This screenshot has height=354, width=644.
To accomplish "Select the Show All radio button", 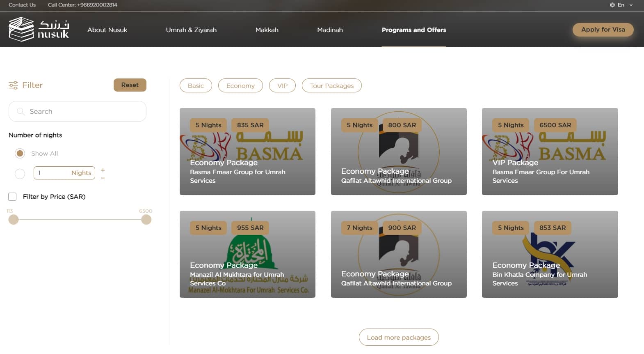I will click(x=20, y=153).
